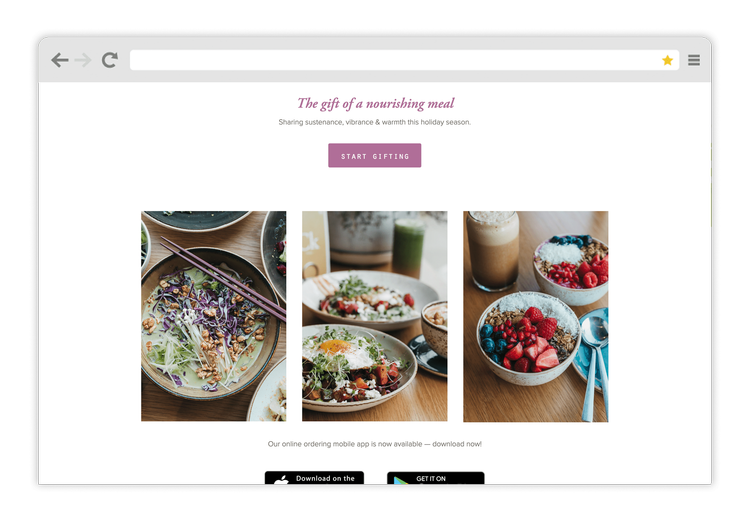Open the hamburger menu icon
Screen dimensions: 750x521
point(694,60)
